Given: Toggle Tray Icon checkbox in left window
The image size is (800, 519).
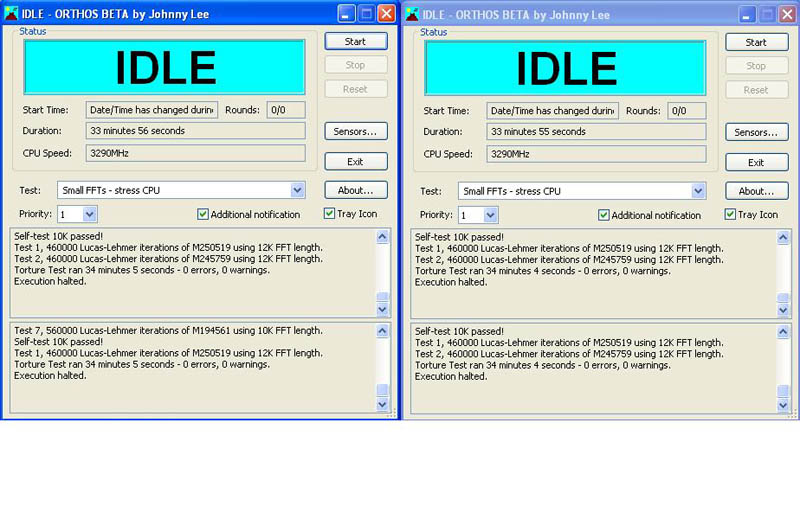Looking at the screenshot, I should tap(330, 213).
